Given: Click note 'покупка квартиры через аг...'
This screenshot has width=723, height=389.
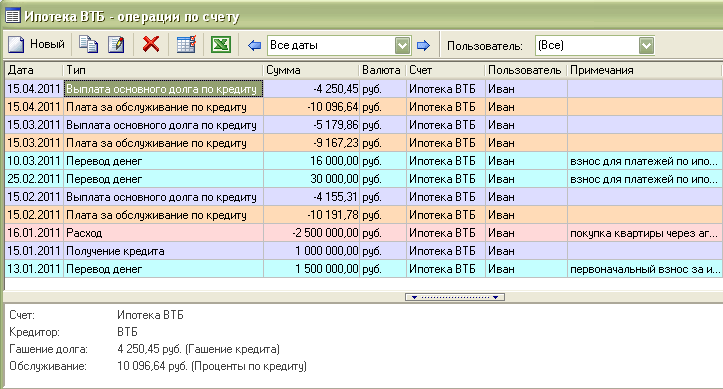Looking at the screenshot, I should coord(644,233).
